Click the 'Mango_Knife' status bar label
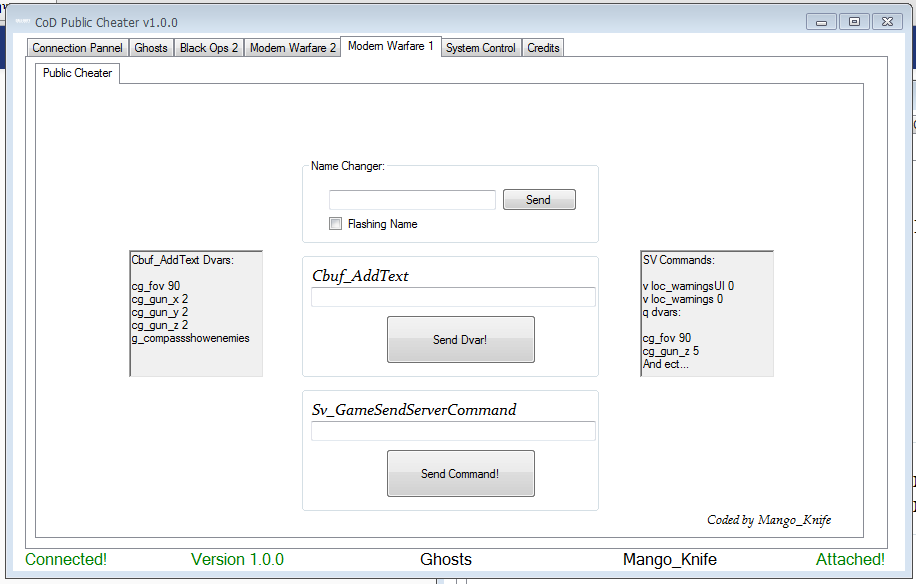The image size is (916, 584). pos(669,559)
